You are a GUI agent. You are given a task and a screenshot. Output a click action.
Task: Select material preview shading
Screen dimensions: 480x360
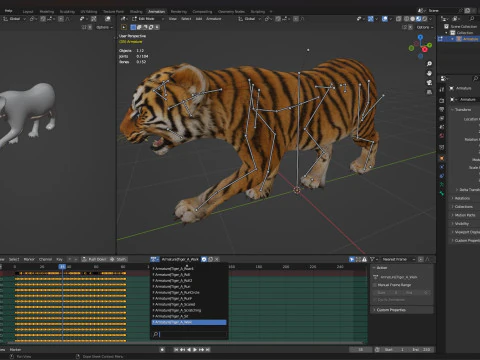tap(419, 19)
